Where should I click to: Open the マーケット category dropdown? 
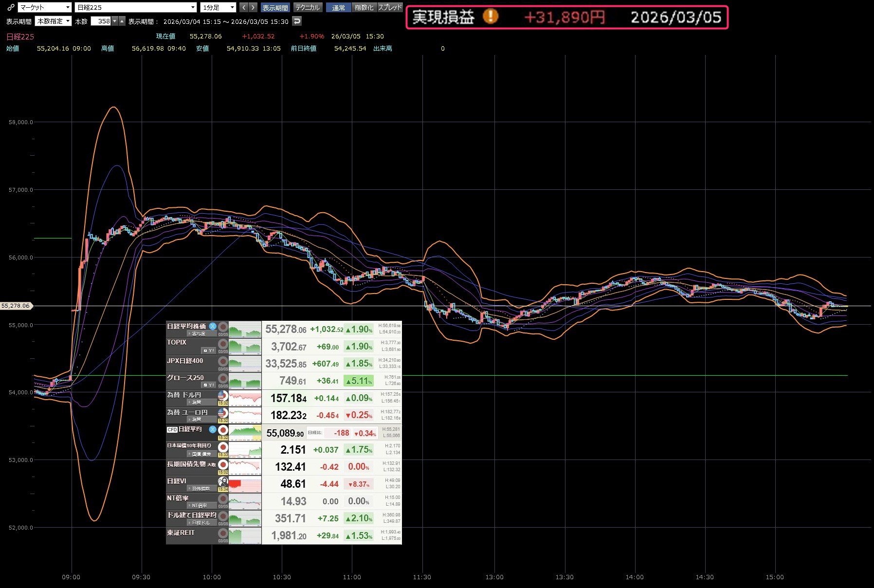tap(45, 7)
